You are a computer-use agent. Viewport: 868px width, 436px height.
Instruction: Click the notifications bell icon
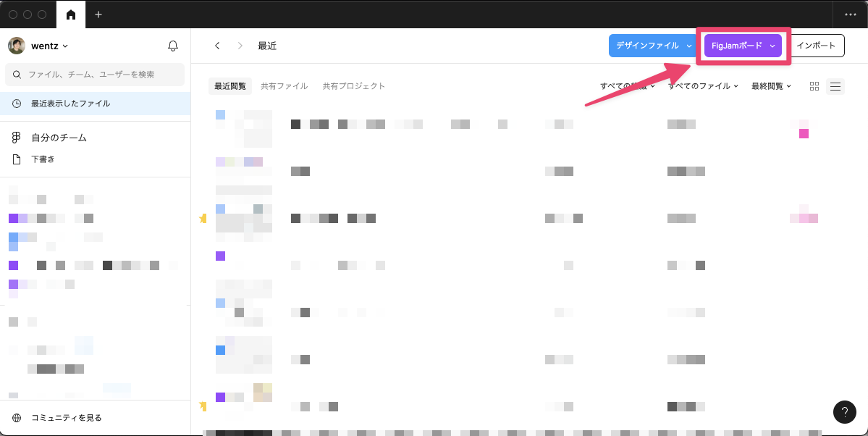(x=172, y=46)
